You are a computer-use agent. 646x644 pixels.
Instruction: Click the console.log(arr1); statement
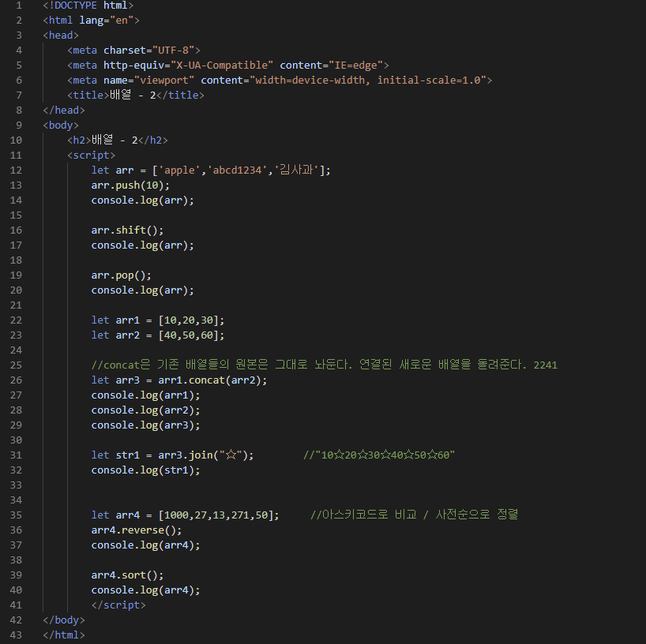[x=145, y=395]
